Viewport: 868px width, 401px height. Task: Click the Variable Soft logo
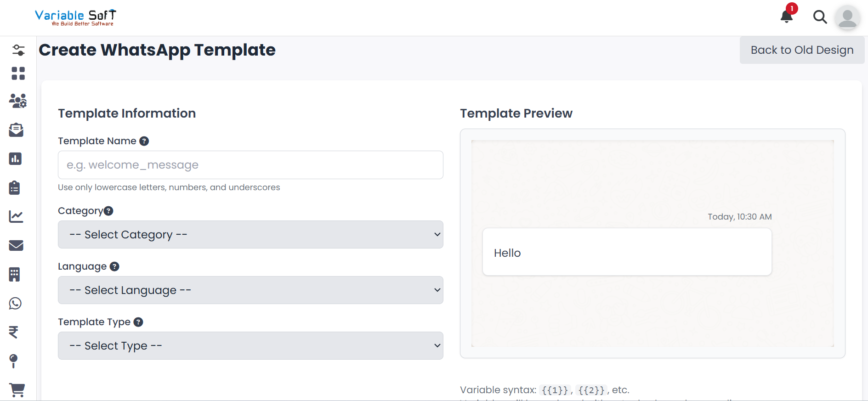point(76,17)
